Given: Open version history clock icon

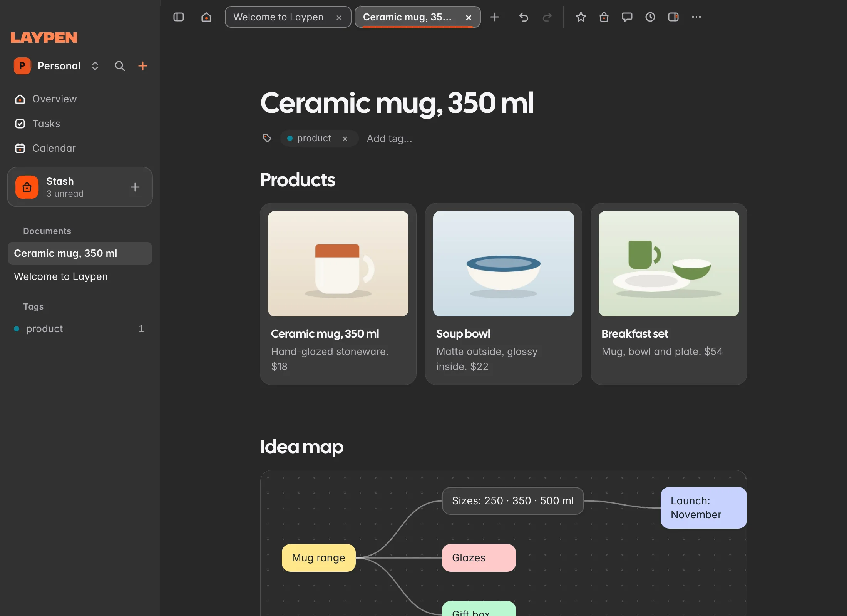Looking at the screenshot, I should (650, 17).
